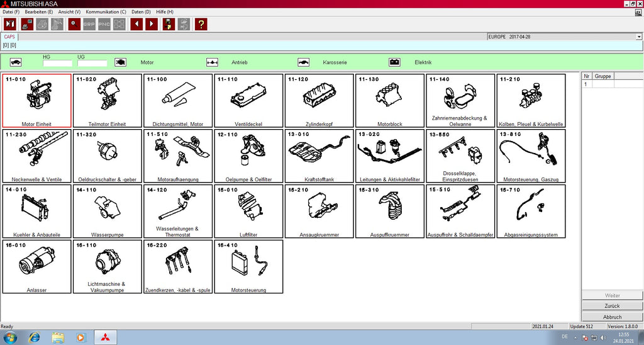Open the EUROPE region dropdown
Screen dimensions: 644x345
point(639,37)
